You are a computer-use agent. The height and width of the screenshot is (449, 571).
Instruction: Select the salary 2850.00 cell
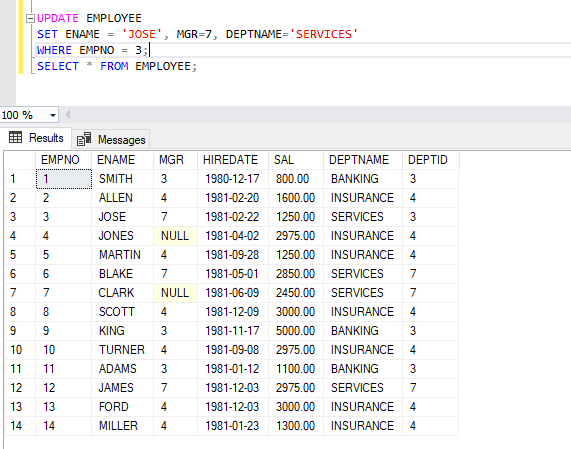(x=296, y=273)
